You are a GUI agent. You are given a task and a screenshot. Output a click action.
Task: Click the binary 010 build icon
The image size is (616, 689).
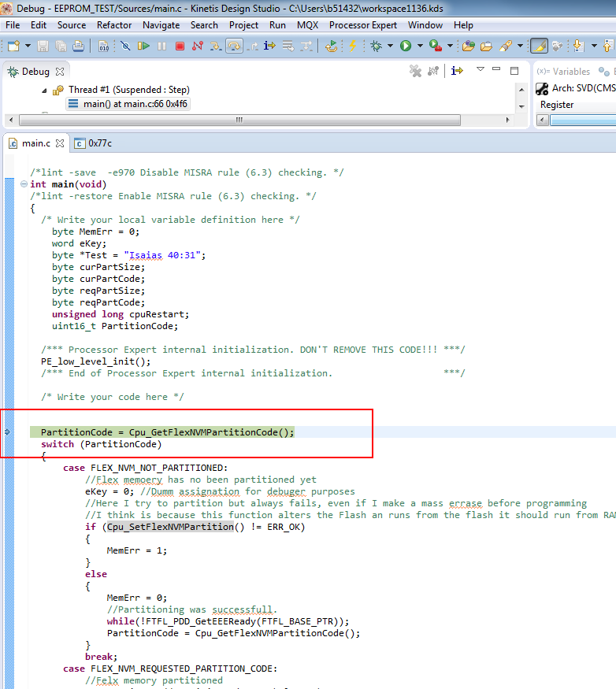click(103, 46)
